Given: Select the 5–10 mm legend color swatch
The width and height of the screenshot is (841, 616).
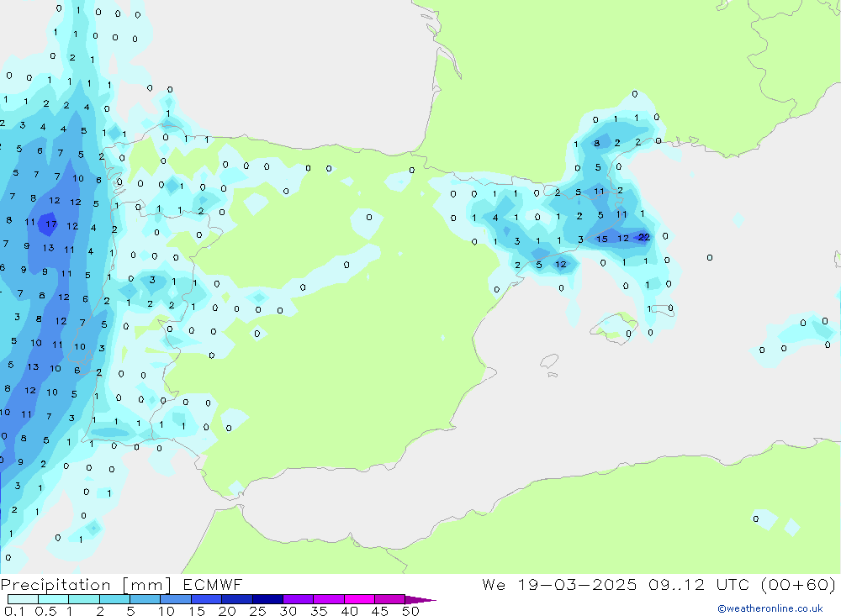Looking at the screenshot, I should click(145, 599).
